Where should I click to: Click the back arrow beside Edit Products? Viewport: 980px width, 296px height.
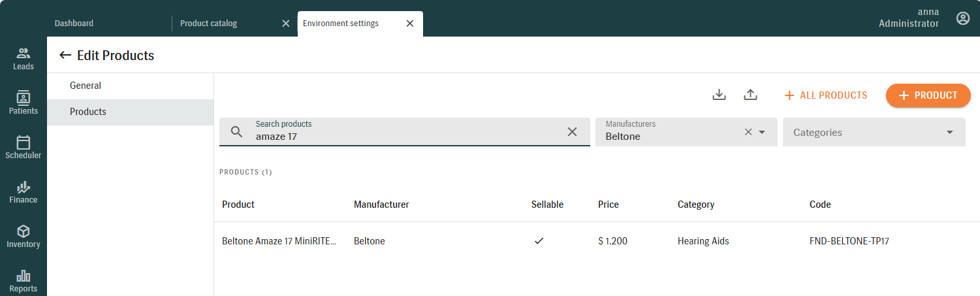[65, 56]
